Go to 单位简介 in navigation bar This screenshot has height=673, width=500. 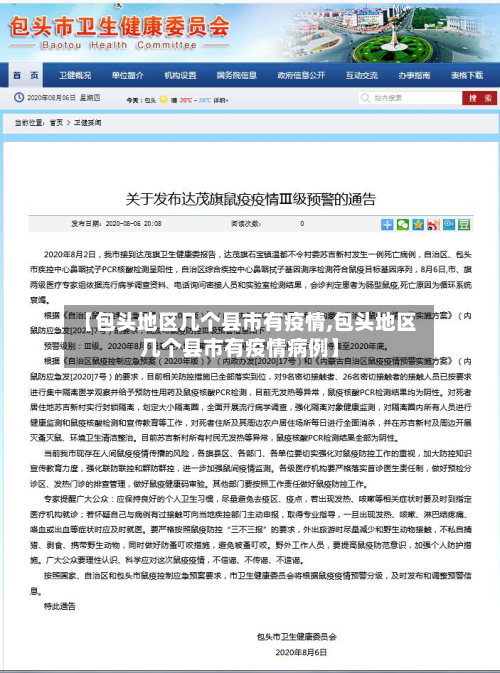click(x=127, y=75)
